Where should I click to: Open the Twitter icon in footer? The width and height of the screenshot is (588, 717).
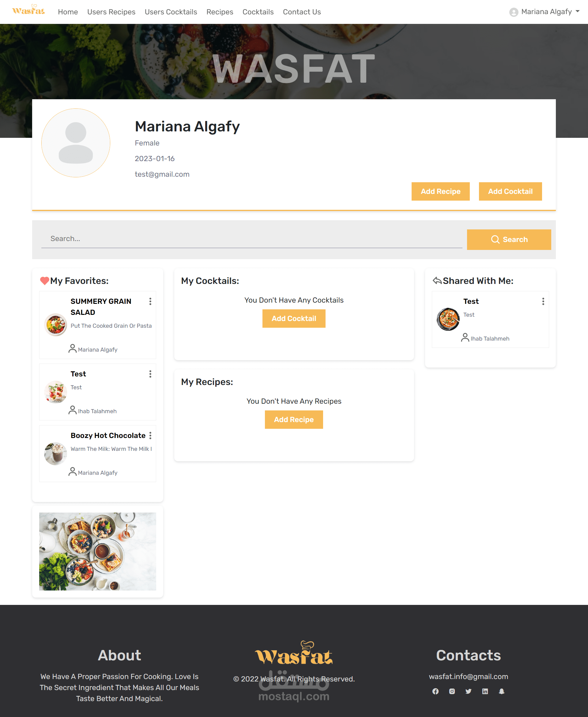[469, 691]
